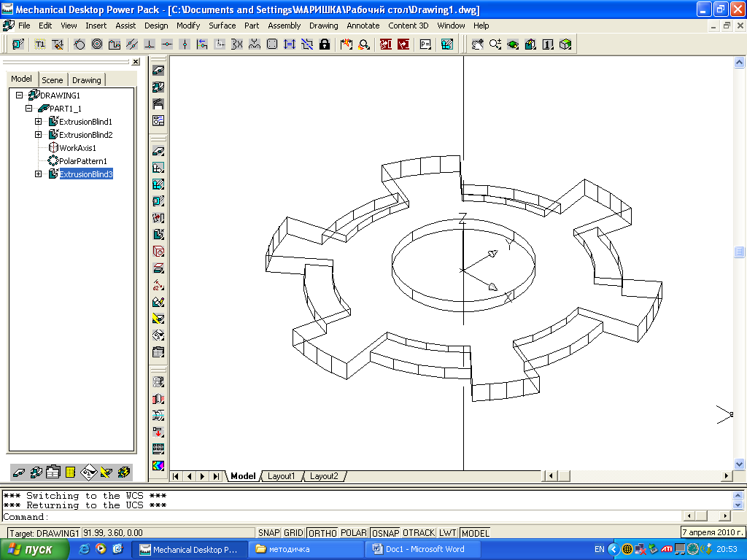747x560 pixels.
Task: Click the numbered viewport 1 icon
Action: (x=548, y=44)
